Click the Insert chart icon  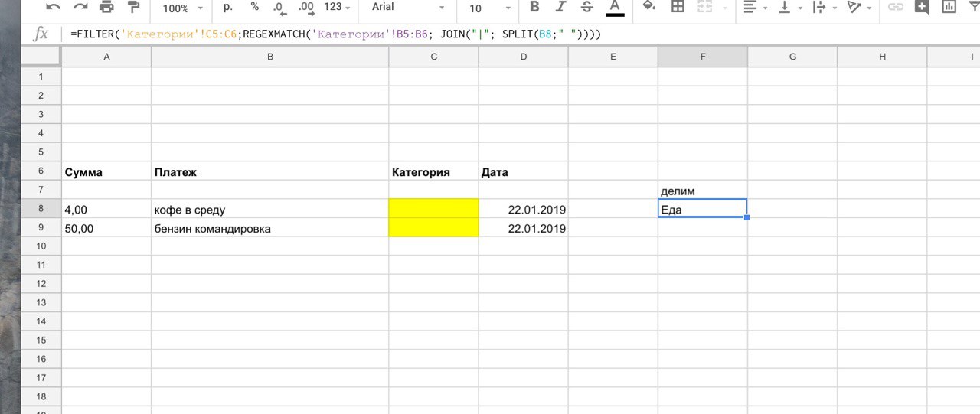[949, 8]
